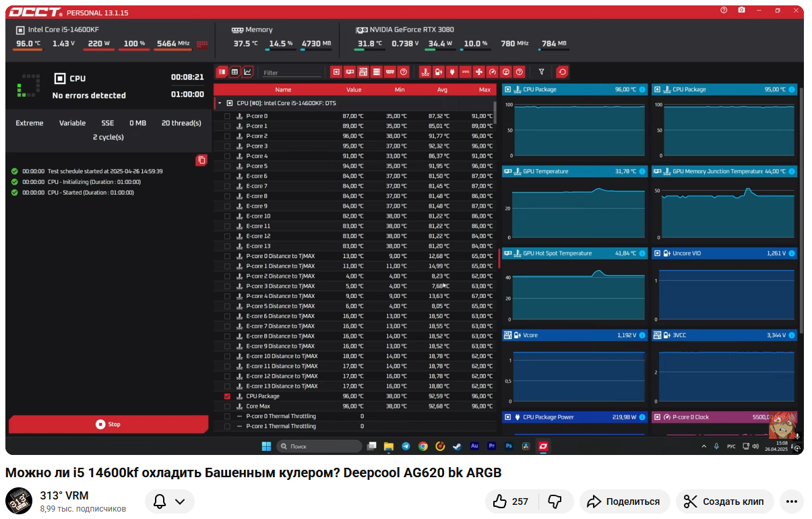Screen dimensions: 812x519
Task: Open the OCCT help icon in title bar
Action: tap(724, 10)
